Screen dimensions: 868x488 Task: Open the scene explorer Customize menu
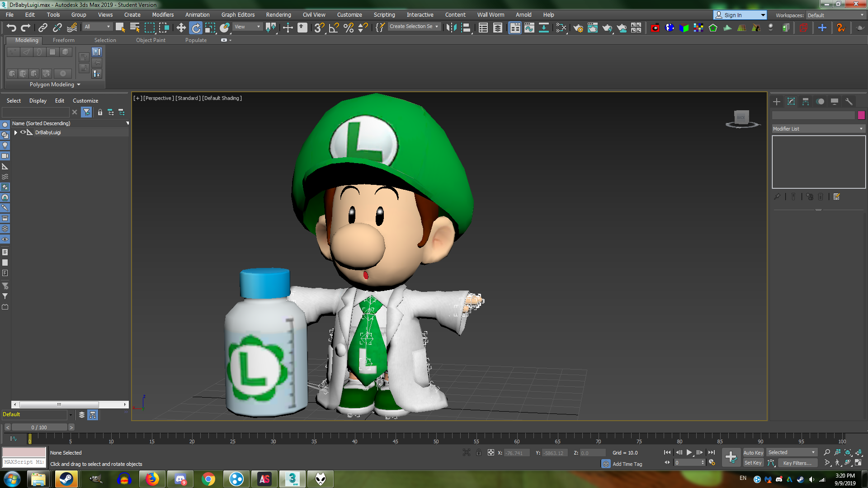point(85,101)
